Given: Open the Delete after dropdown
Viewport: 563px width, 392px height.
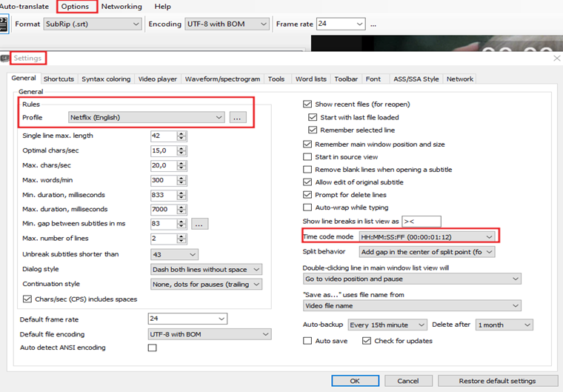Looking at the screenshot, I should point(504,325).
